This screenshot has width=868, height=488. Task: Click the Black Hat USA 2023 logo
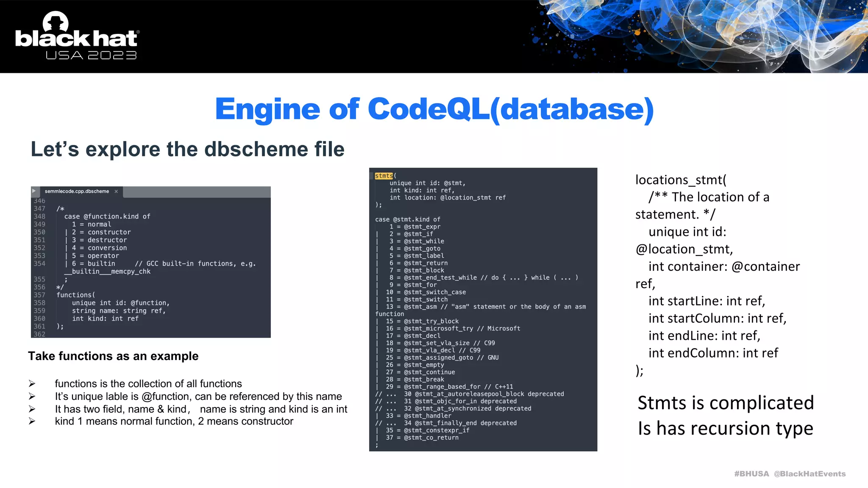point(77,36)
